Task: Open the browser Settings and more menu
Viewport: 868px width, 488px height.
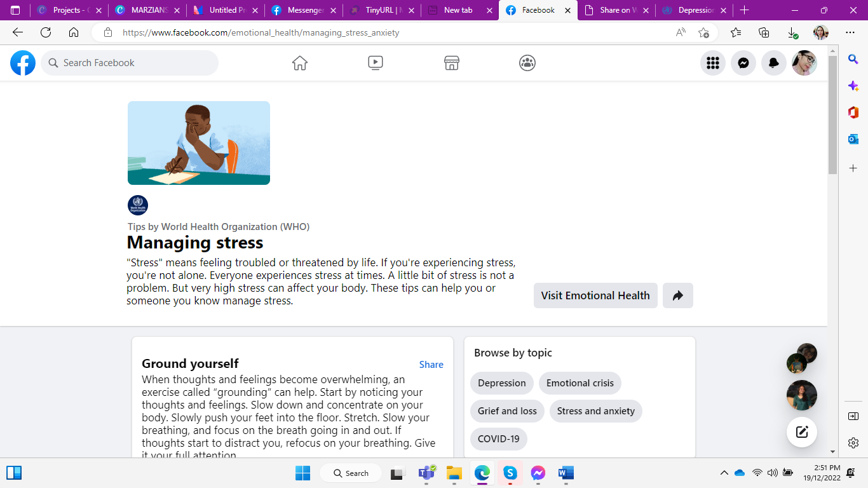Action: point(850,32)
